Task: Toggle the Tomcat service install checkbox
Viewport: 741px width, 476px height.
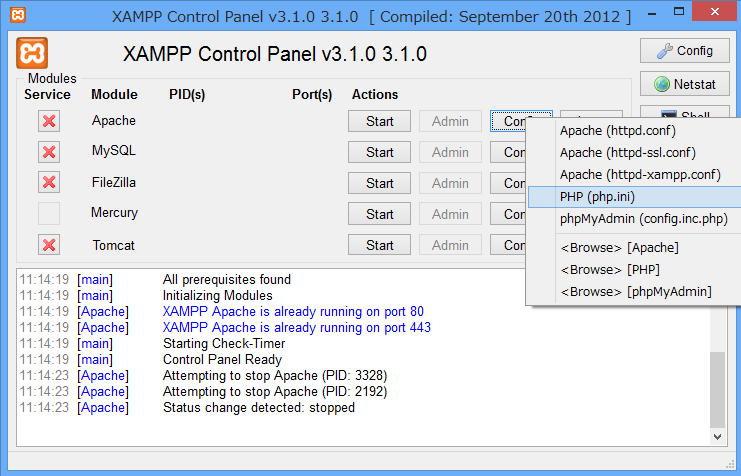Action: click(x=49, y=245)
